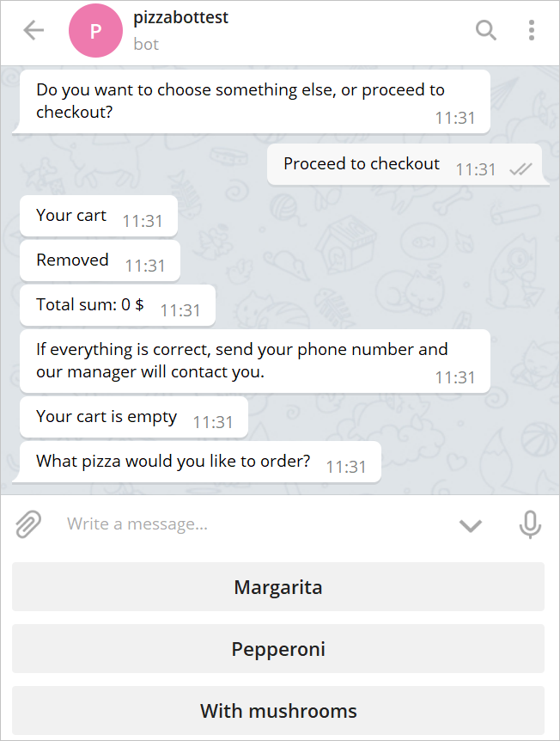Click the search magnifier in the header
The width and height of the screenshot is (560, 741).
485,30
